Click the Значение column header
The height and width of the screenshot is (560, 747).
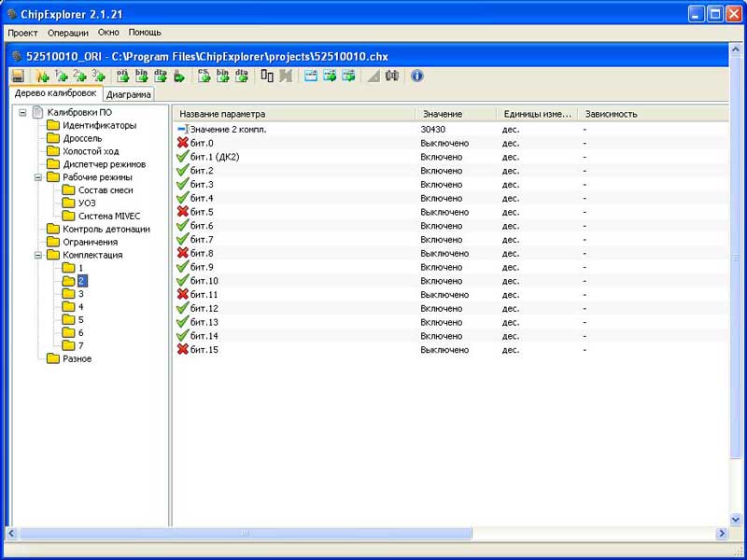[x=442, y=114]
